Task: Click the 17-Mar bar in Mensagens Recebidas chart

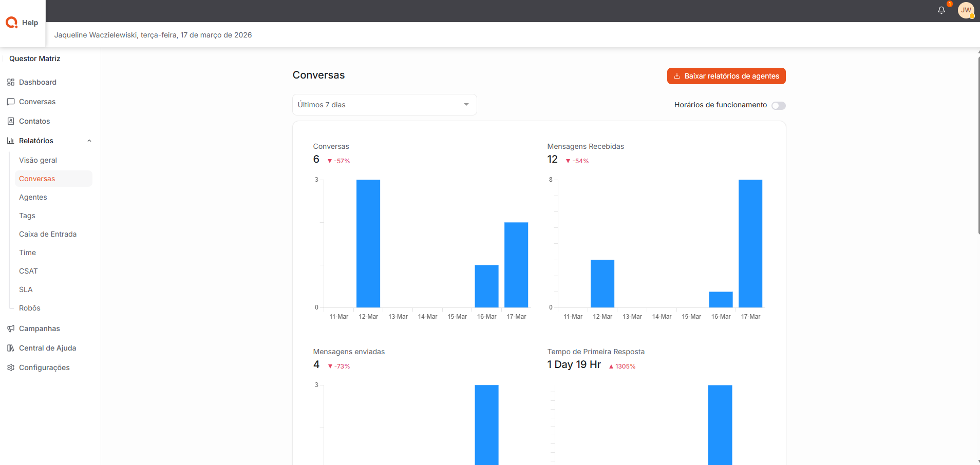Action: [750, 244]
